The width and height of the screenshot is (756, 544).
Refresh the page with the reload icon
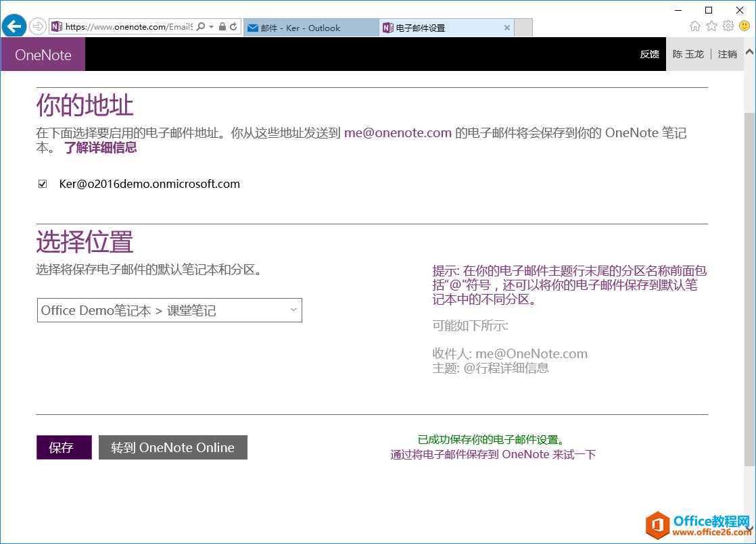click(x=234, y=27)
